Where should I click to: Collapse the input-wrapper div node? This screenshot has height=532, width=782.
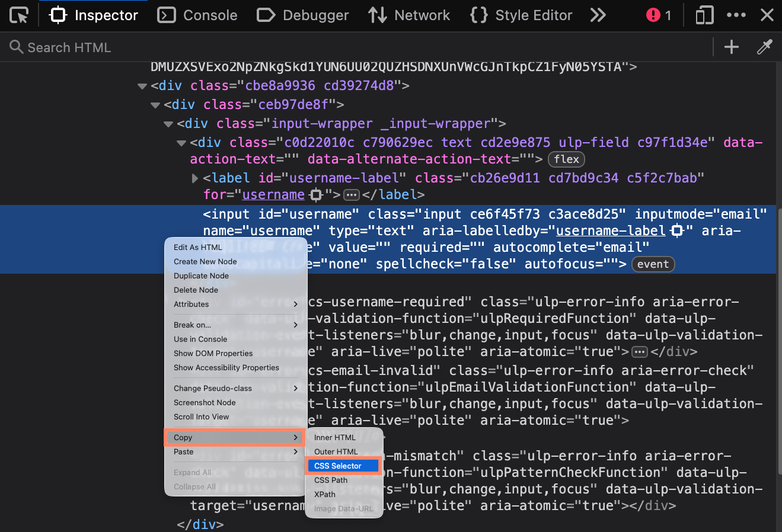click(168, 124)
